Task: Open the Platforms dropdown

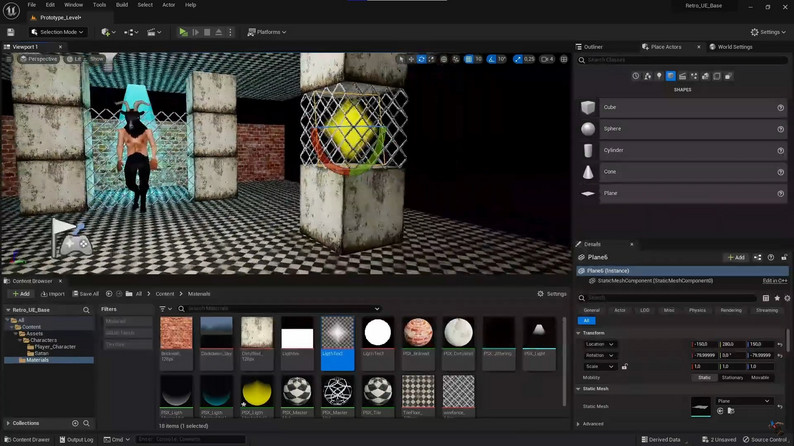Action: 267,32
